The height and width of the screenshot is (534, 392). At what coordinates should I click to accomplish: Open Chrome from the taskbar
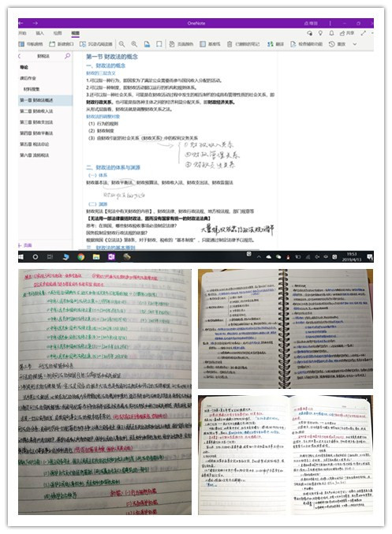[x=81, y=257]
